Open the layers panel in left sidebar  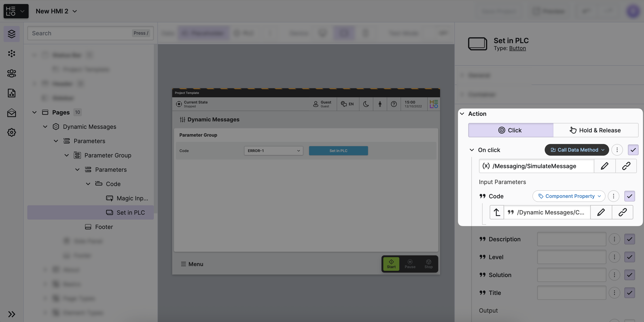point(11,34)
